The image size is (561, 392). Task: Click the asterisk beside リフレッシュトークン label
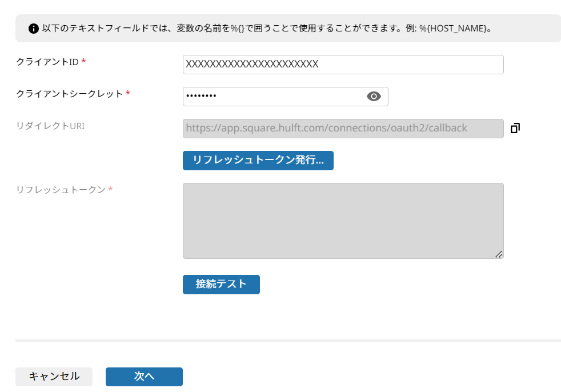coord(110,189)
